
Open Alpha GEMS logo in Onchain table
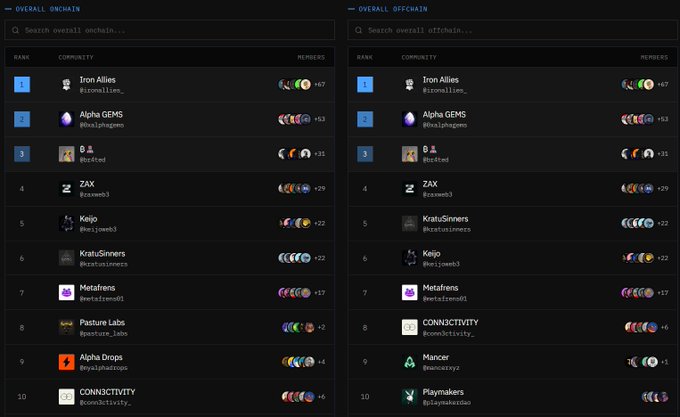(x=66, y=119)
